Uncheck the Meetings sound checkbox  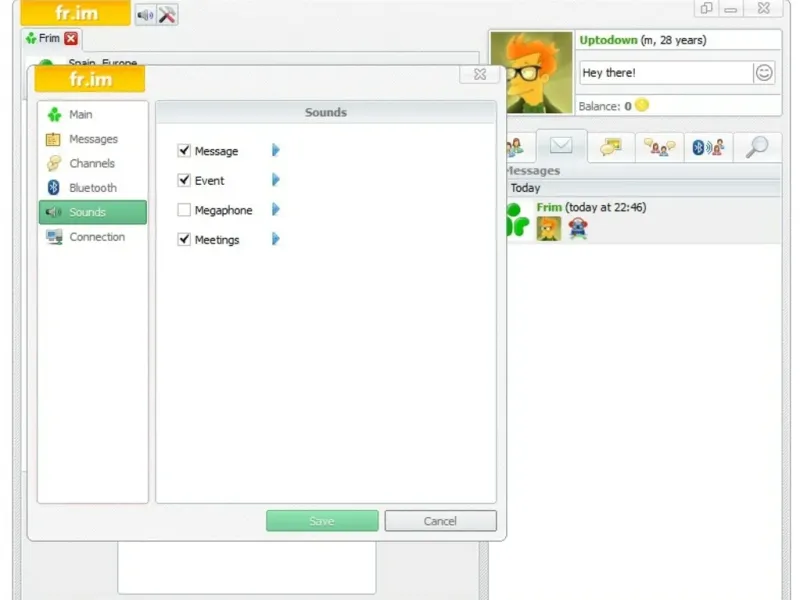184,239
